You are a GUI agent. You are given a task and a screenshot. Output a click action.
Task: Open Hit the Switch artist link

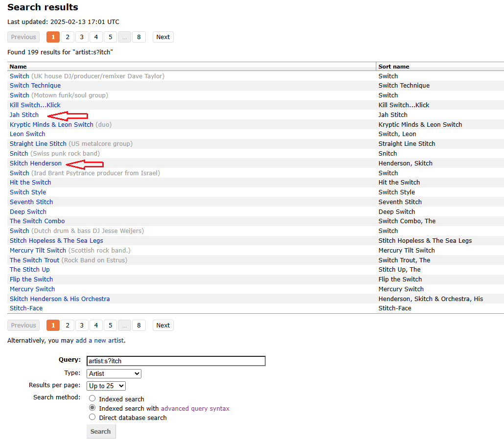point(30,182)
